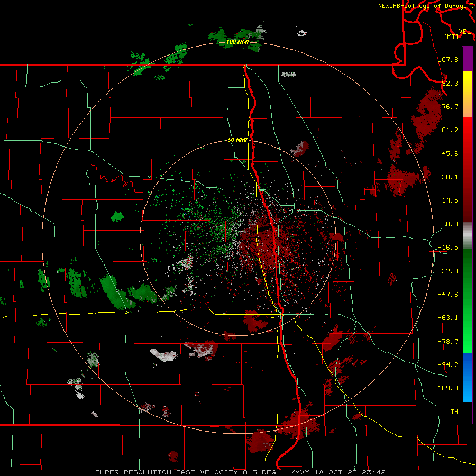Click the 30.1 velocity value
This screenshot has width=476, height=476.
tap(450, 177)
